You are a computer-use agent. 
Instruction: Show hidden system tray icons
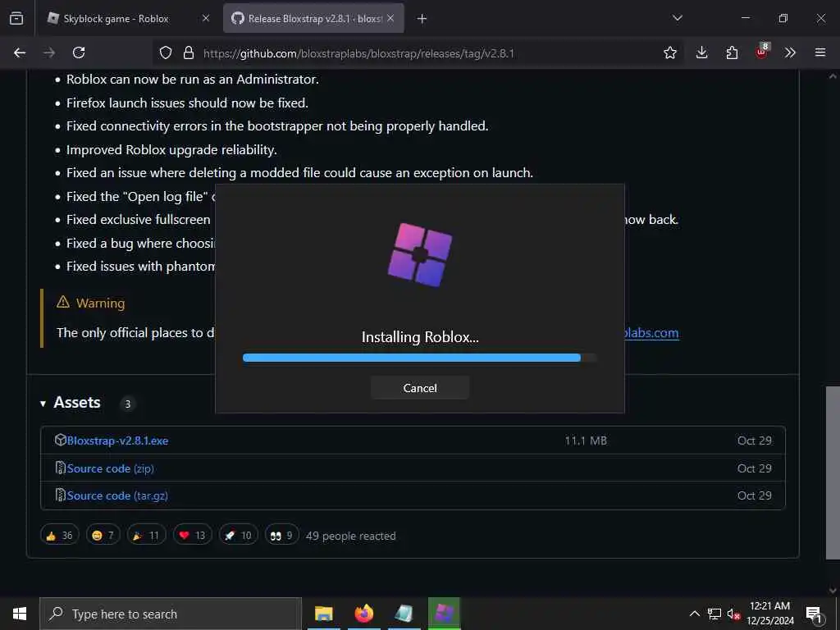694,614
